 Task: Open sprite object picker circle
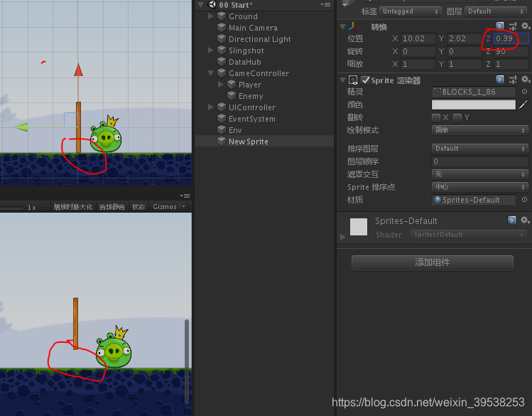(x=524, y=92)
